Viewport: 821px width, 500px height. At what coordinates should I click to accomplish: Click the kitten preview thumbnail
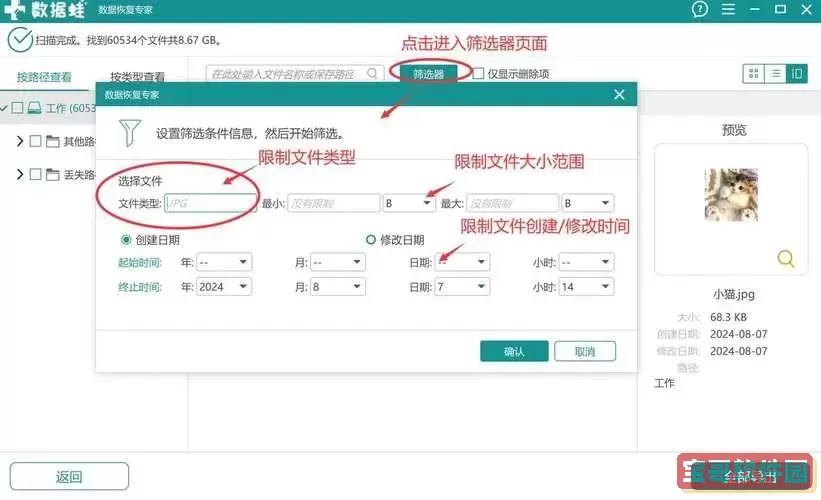coord(731,195)
